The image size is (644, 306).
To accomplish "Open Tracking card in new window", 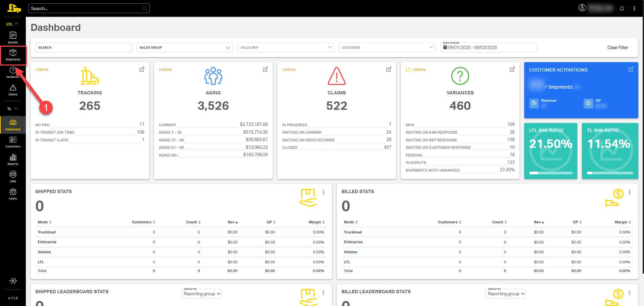I will point(142,69).
